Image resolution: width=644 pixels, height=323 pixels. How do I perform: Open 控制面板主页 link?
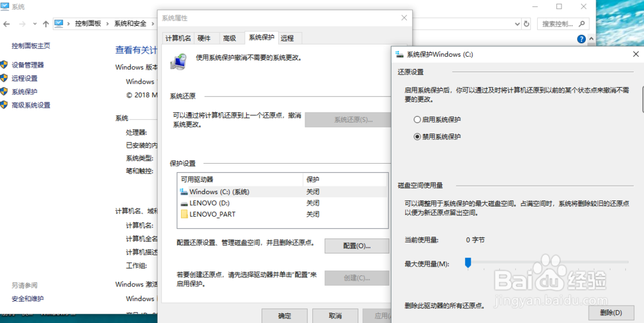pyautogui.click(x=31, y=46)
